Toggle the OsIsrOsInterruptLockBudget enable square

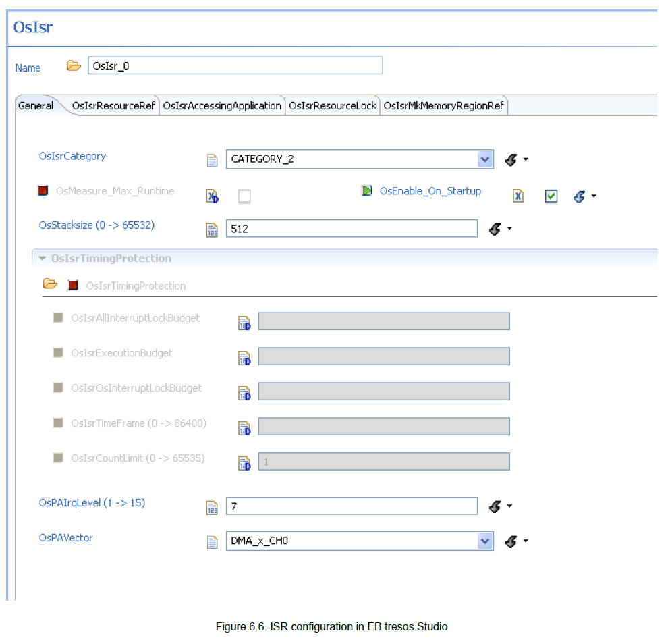pyautogui.click(x=58, y=387)
